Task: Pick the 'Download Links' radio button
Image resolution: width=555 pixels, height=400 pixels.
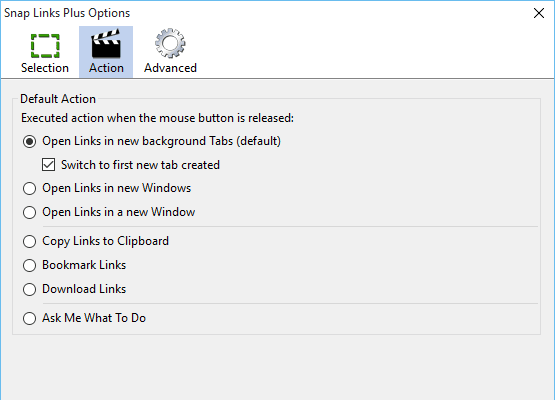Action: (29, 290)
